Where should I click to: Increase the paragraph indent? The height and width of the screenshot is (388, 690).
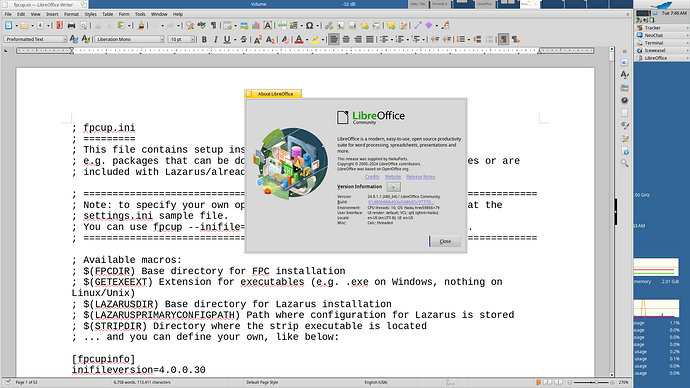pos(435,39)
